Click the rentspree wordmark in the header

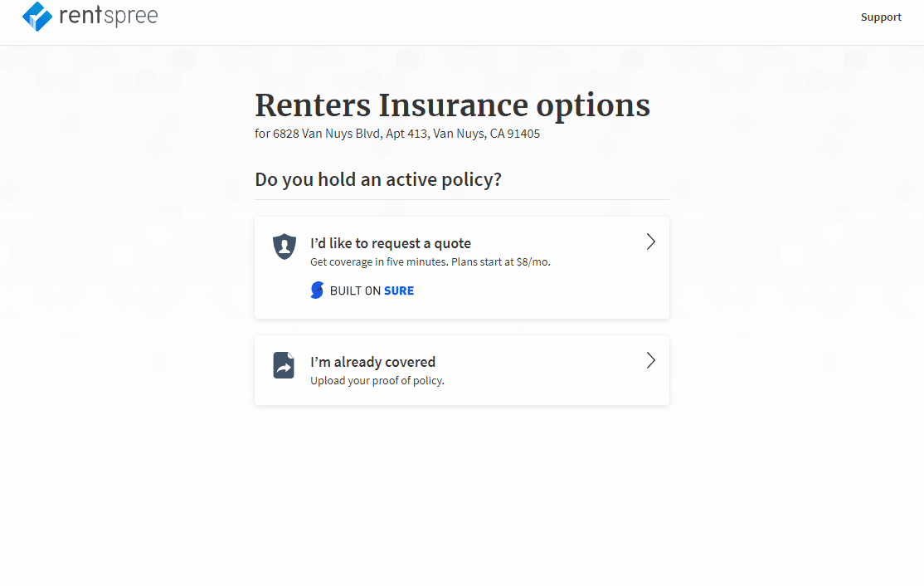[109, 16]
